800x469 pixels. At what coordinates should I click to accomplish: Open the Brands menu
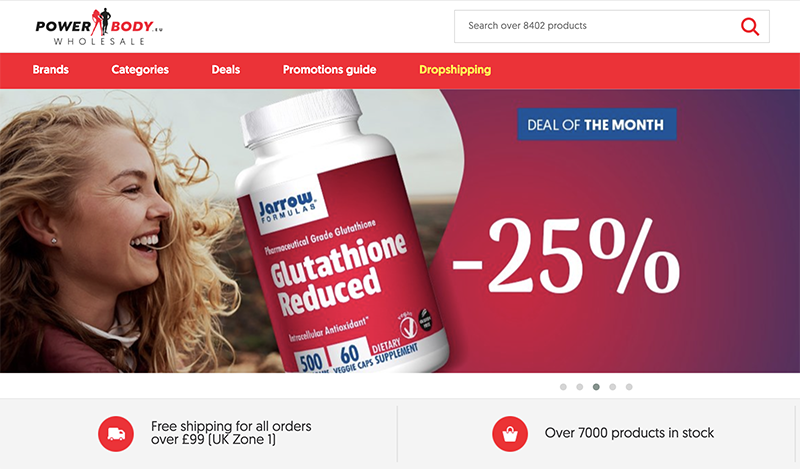tap(51, 70)
